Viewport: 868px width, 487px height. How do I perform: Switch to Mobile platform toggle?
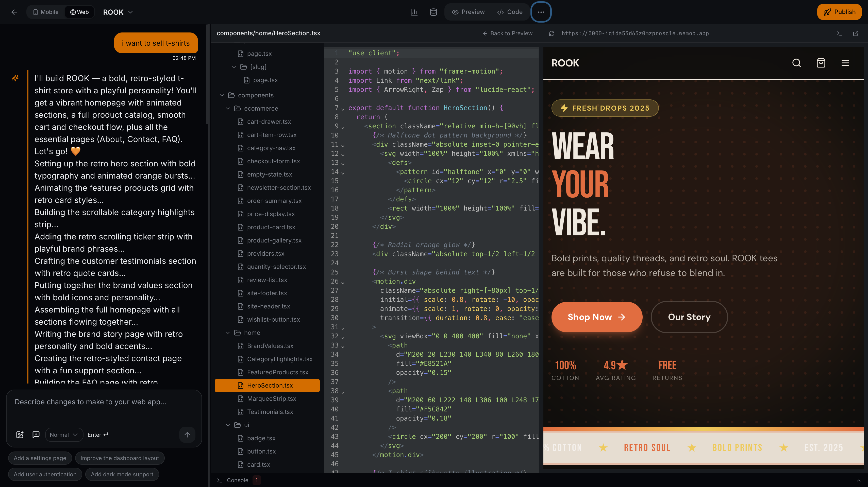tap(46, 12)
